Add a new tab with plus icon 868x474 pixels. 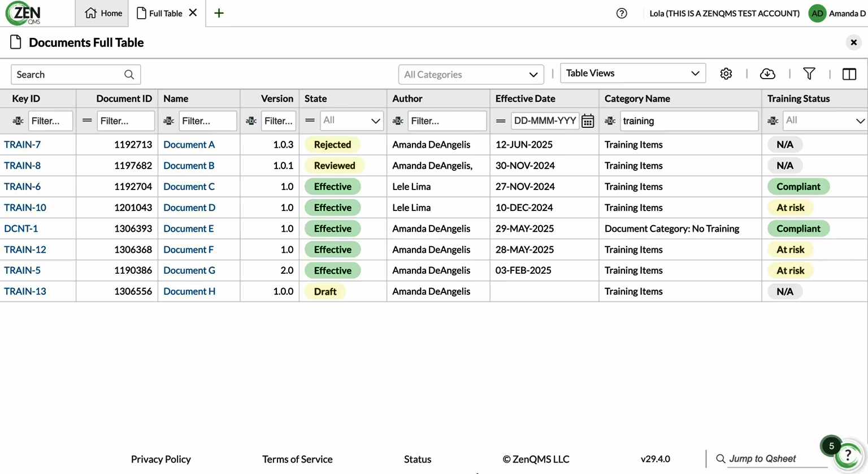click(x=219, y=14)
